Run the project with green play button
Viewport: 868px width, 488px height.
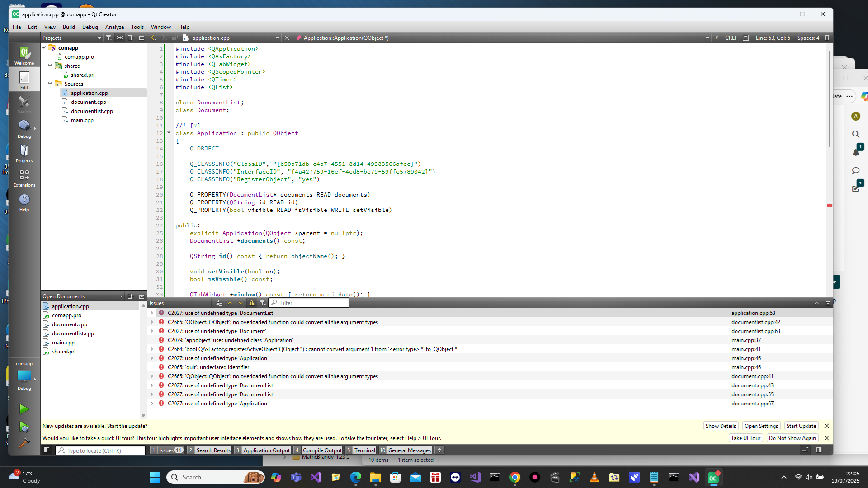point(24,409)
